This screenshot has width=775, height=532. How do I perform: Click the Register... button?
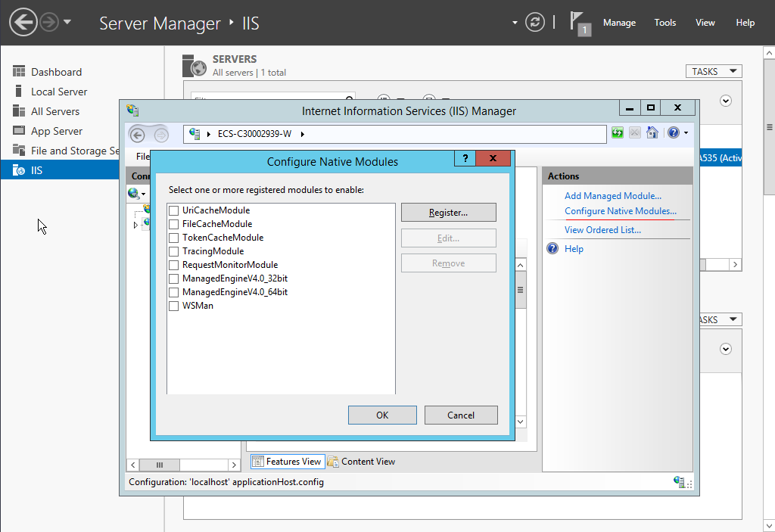click(x=448, y=213)
